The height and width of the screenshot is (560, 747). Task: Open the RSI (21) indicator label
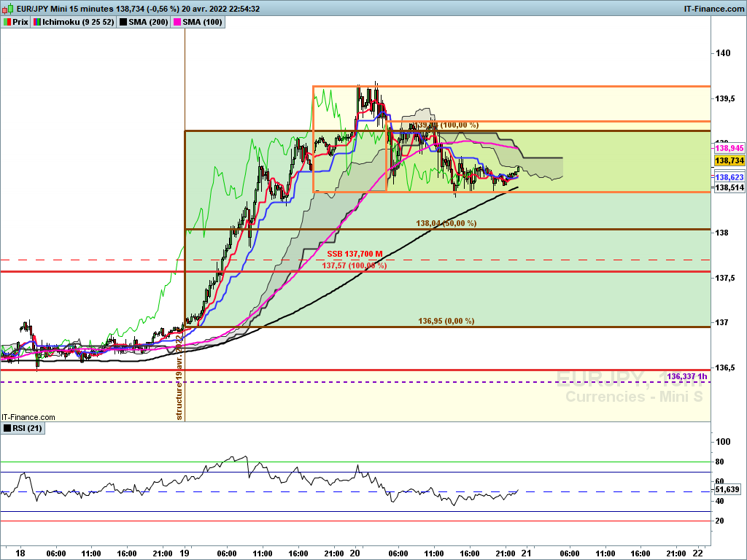[x=28, y=428]
